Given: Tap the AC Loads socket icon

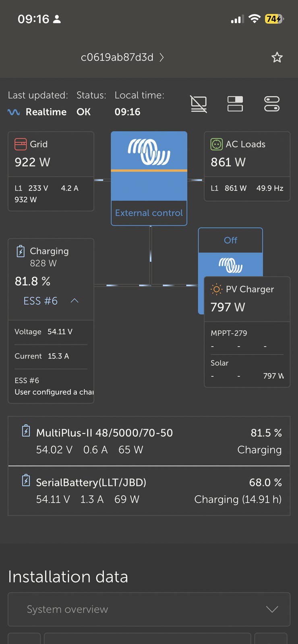Looking at the screenshot, I should tap(216, 144).
